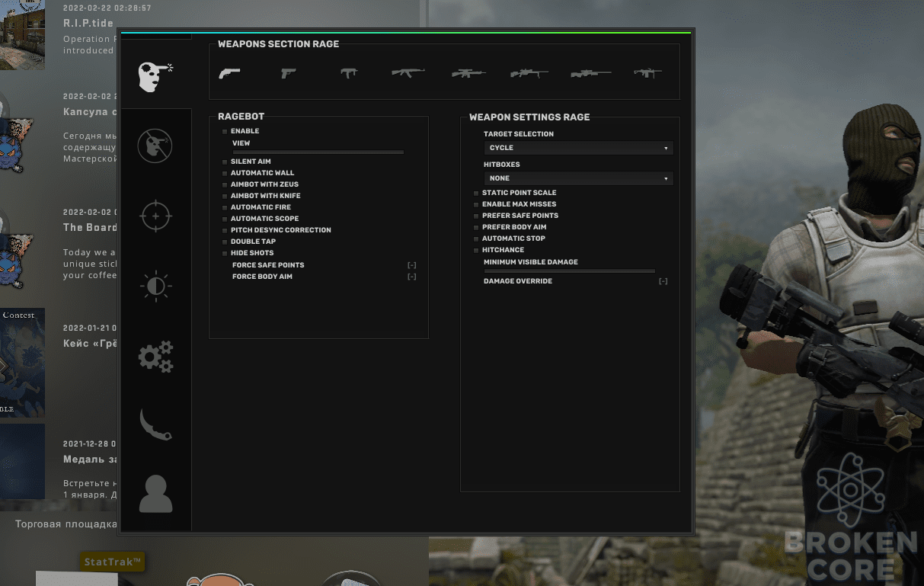
Task: Toggle Aimbot With Zeus checkbox
Action: click(225, 185)
